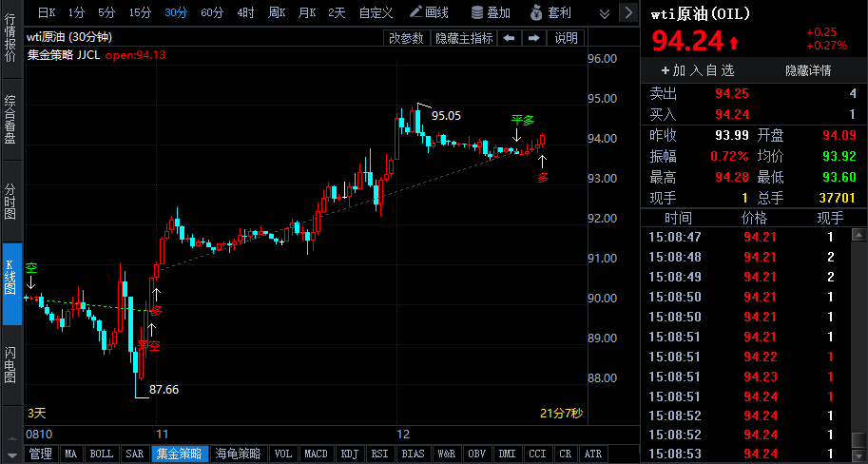This screenshot has width=868, height=464.
Task: Click the 改参数 button
Action: [406, 38]
